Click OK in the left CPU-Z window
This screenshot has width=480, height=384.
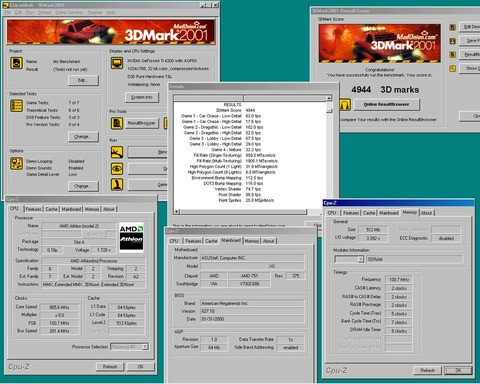[x=141, y=366]
